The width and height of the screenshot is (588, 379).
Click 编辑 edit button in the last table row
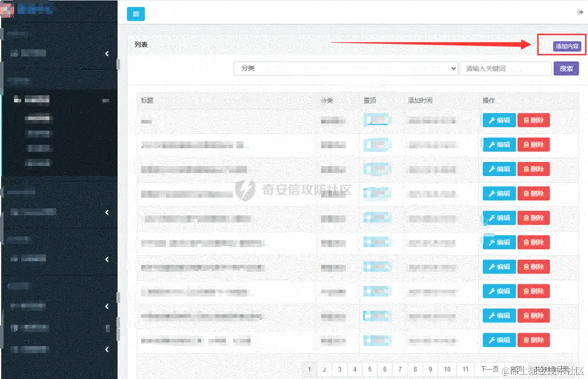tap(499, 340)
